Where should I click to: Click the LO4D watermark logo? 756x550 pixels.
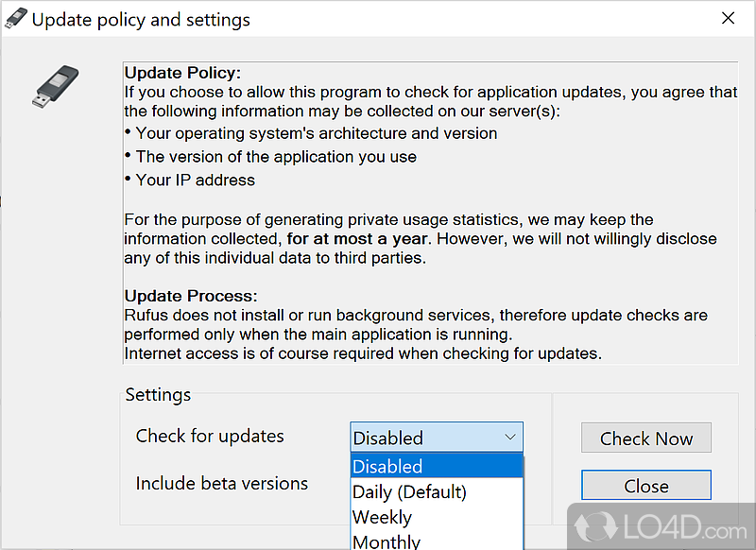click(661, 520)
